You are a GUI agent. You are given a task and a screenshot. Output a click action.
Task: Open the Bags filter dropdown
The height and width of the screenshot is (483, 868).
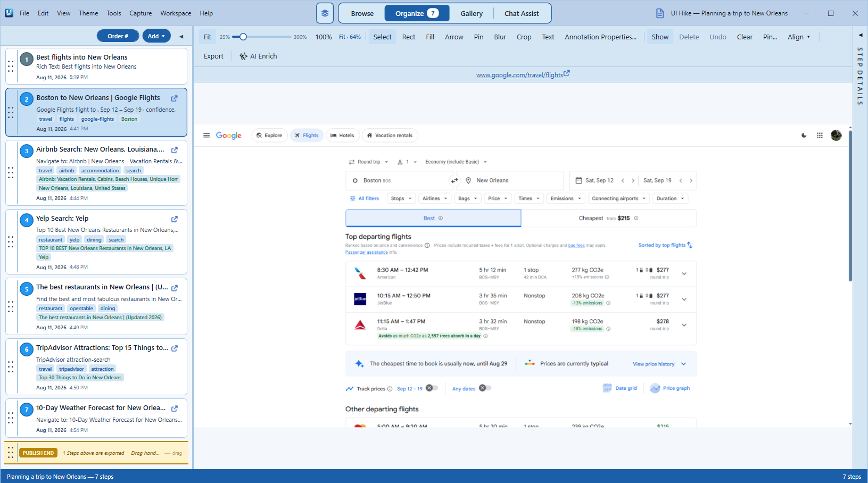tap(468, 199)
